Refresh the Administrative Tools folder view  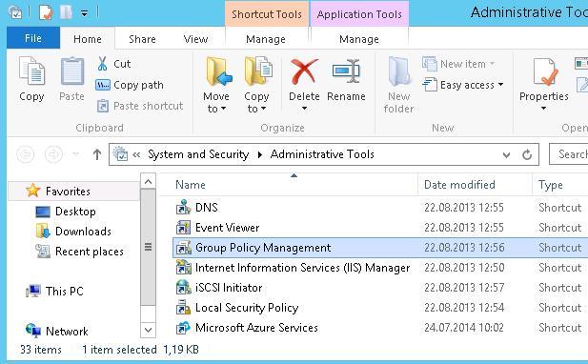(527, 154)
